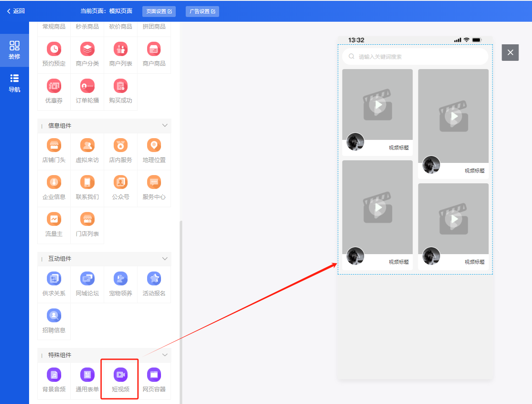This screenshot has height=404, width=532.
Task: Choose the 通用表单 general form component
Action: (87, 379)
